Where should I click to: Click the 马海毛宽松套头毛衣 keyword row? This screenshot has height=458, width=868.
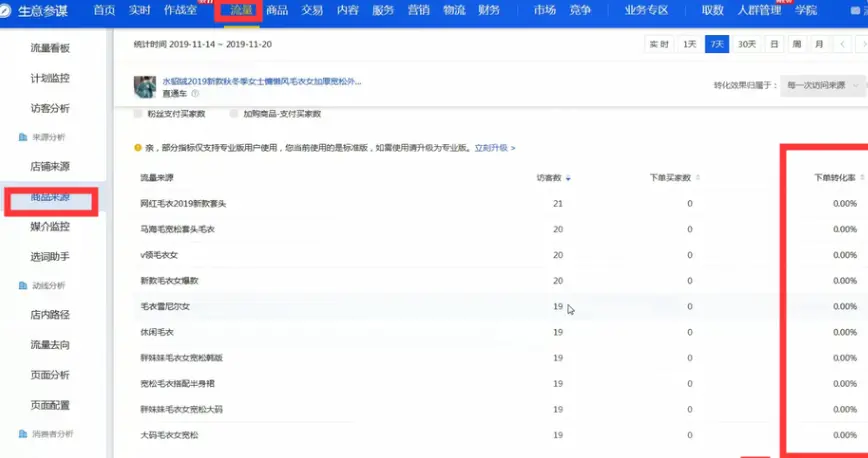point(178,229)
